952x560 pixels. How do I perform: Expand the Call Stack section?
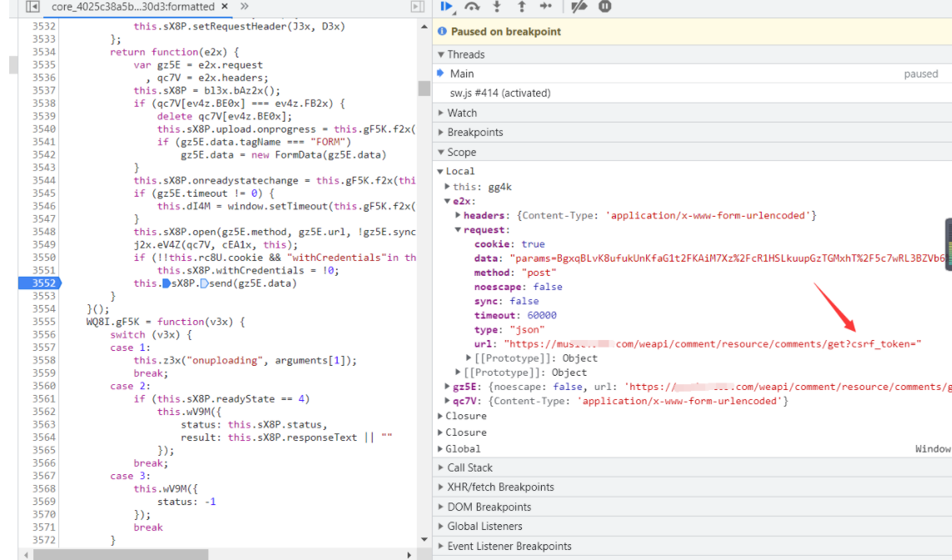(x=441, y=467)
